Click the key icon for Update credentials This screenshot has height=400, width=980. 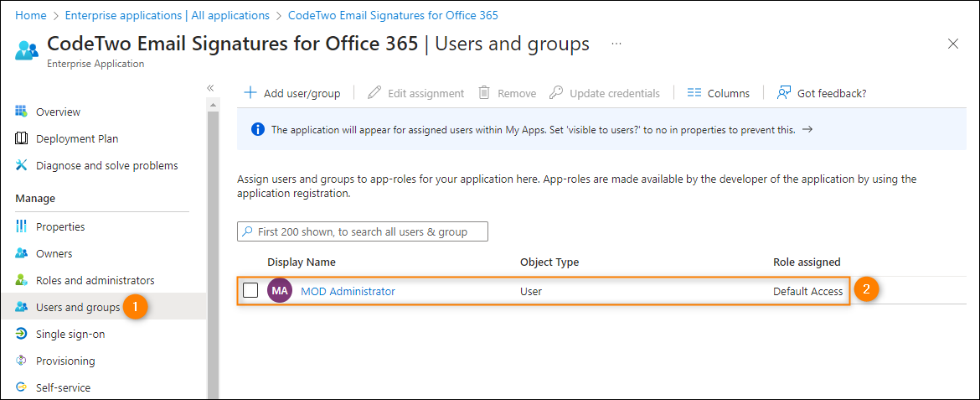pos(555,92)
